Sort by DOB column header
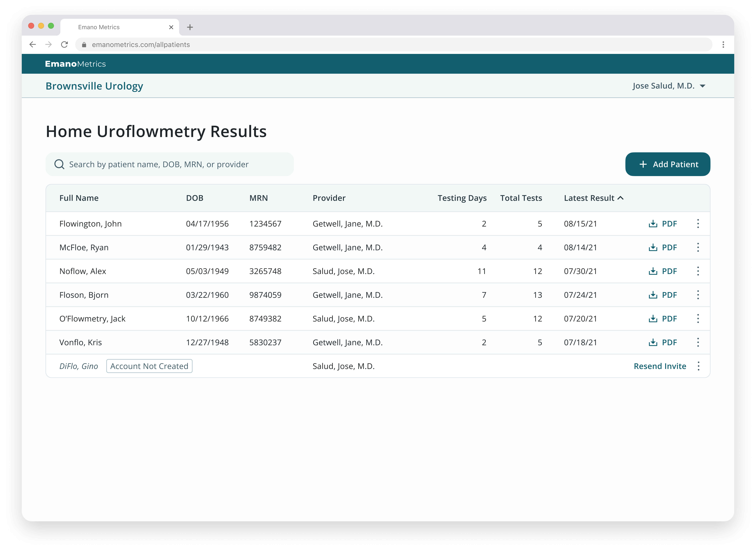This screenshot has width=756, height=550. click(195, 198)
